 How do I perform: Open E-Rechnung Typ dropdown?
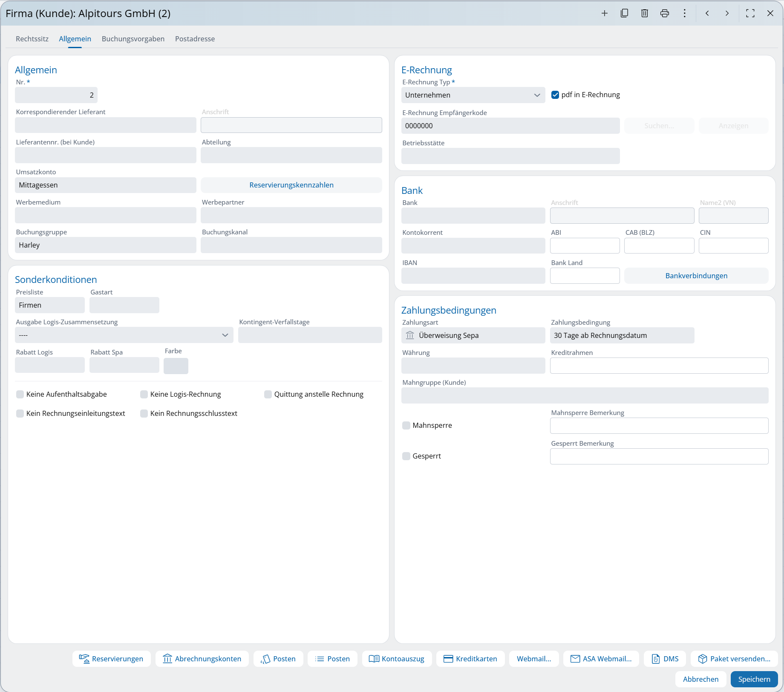(473, 95)
